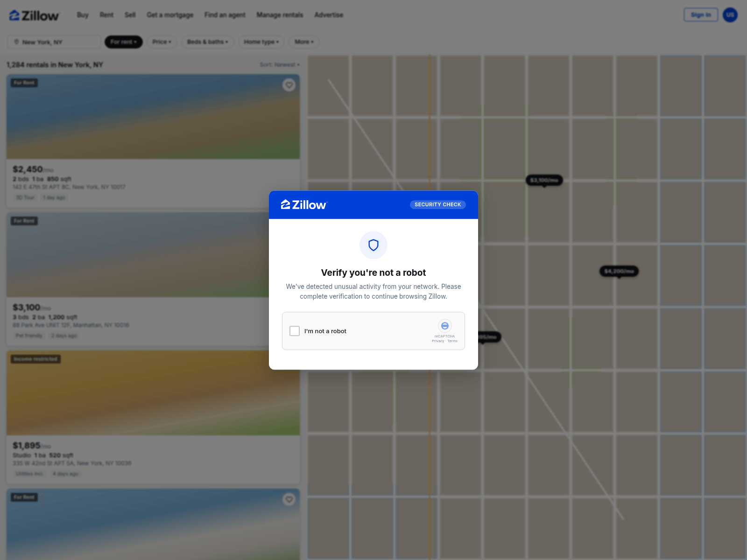Save the $2,450 listing with the heart icon
747x560 pixels.
click(289, 85)
